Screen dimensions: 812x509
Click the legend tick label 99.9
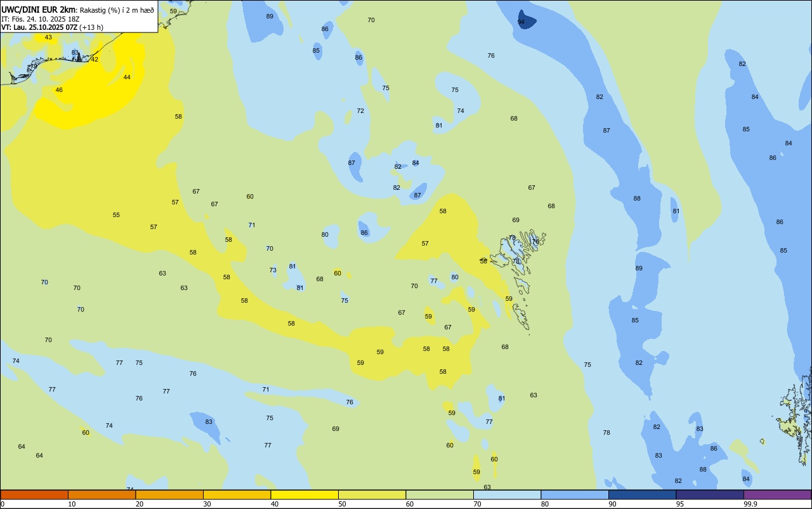(750, 504)
